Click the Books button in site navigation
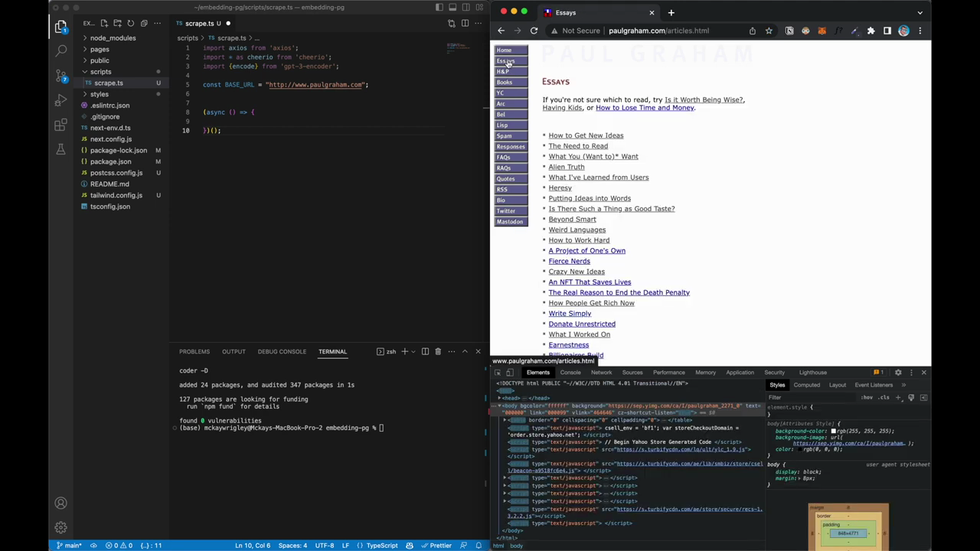Image resolution: width=980 pixels, height=551 pixels. pos(511,82)
